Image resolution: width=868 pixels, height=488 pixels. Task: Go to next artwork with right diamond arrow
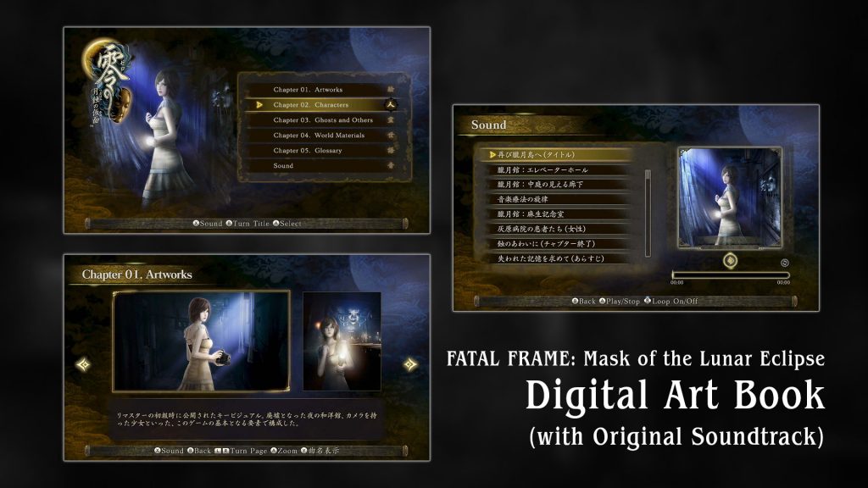(x=411, y=364)
